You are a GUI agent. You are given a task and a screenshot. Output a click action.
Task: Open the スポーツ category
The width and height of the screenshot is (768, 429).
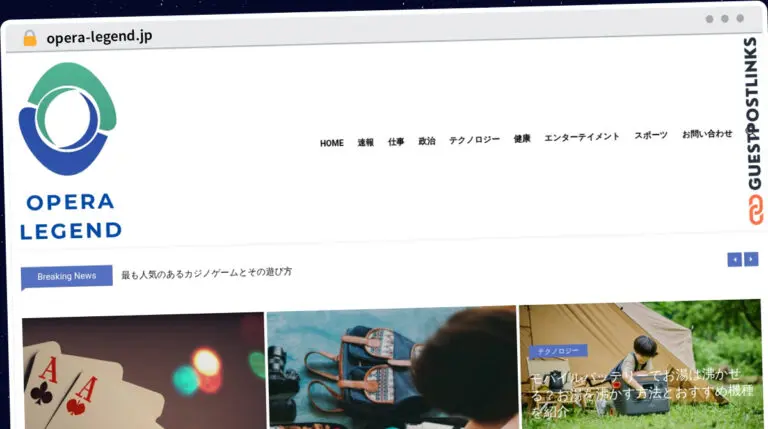coord(650,135)
